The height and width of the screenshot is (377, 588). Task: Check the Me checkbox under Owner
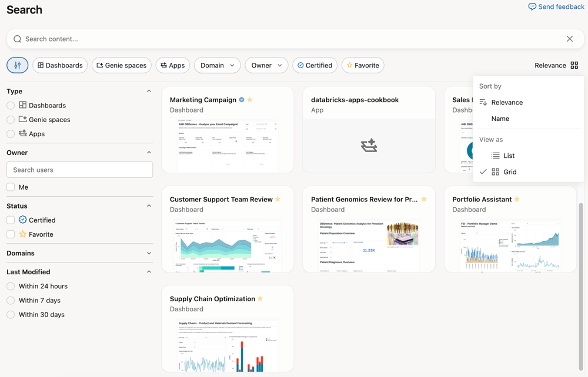[x=10, y=187]
